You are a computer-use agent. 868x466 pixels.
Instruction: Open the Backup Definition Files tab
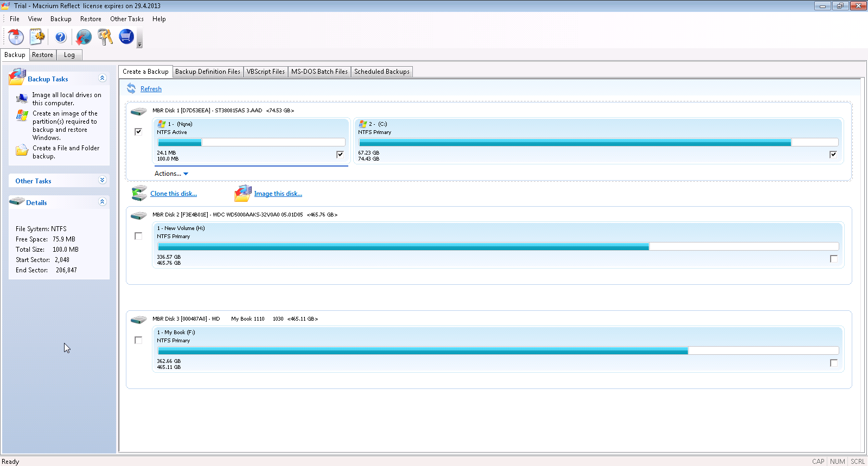[x=208, y=72]
